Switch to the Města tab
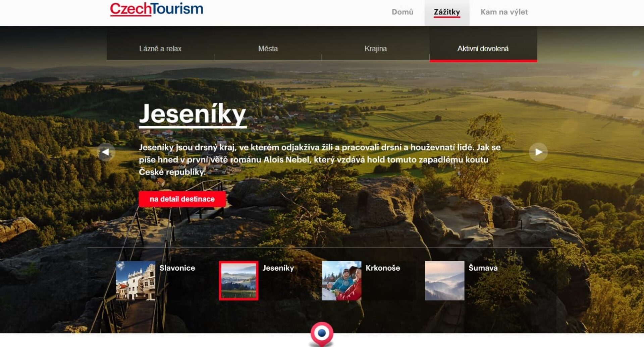The width and height of the screenshot is (644, 347). pyautogui.click(x=268, y=49)
